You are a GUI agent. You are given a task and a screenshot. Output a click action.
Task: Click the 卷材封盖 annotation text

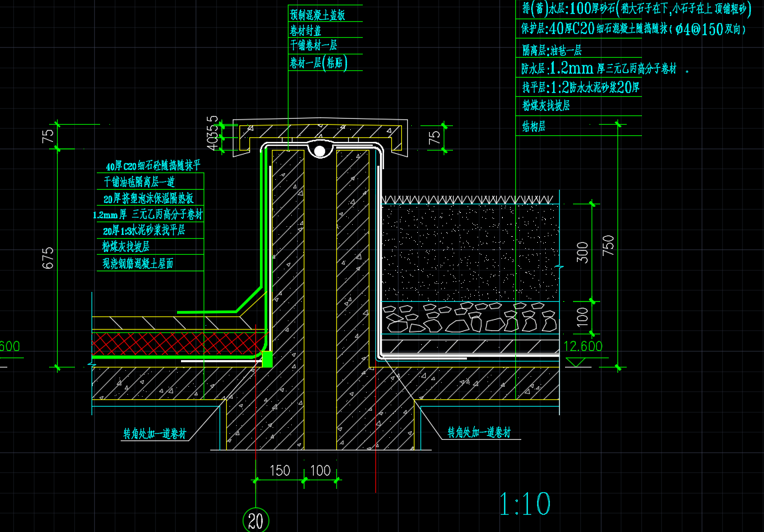coord(305,30)
